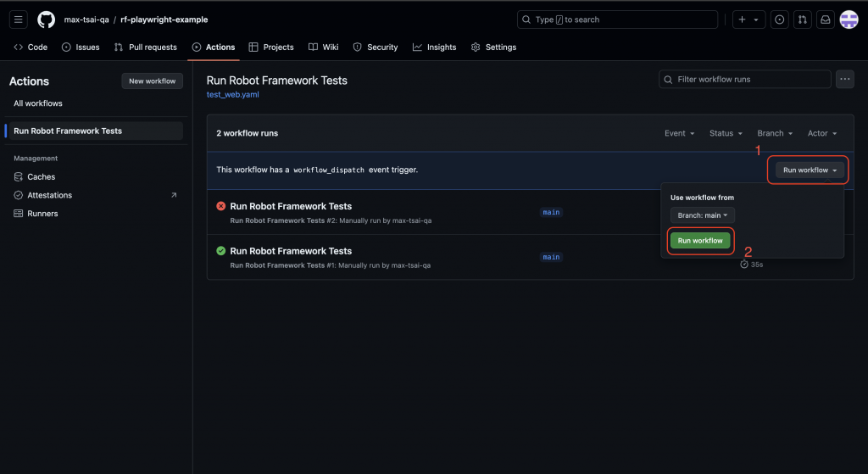Select All workflows in sidebar
The height and width of the screenshot is (474, 868).
(38, 103)
